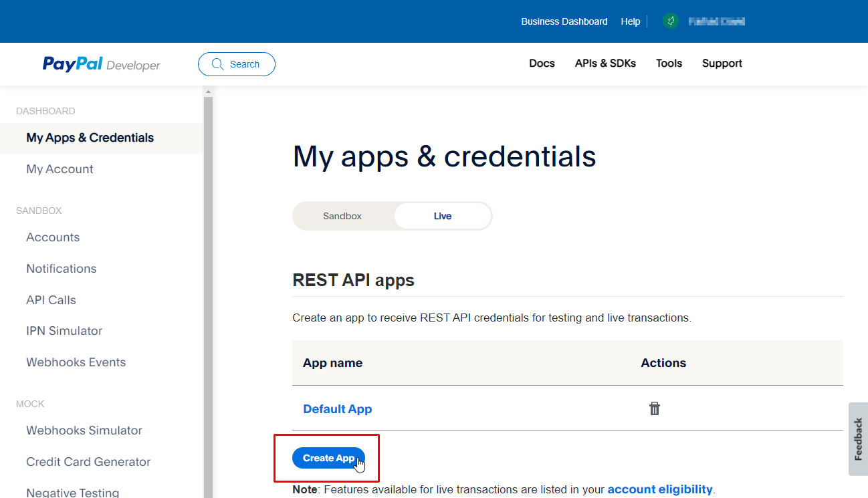Viewport: 868px width, 498px height.
Task: Click the SANDBOX section label
Action: click(x=39, y=211)
